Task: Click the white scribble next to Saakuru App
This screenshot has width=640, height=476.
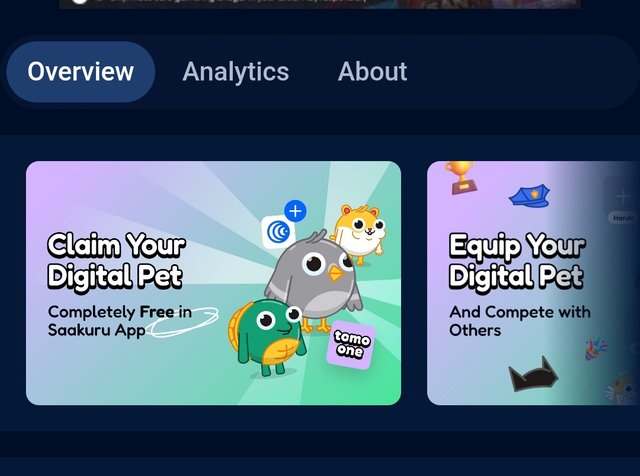Action: [x=183, y=322]
